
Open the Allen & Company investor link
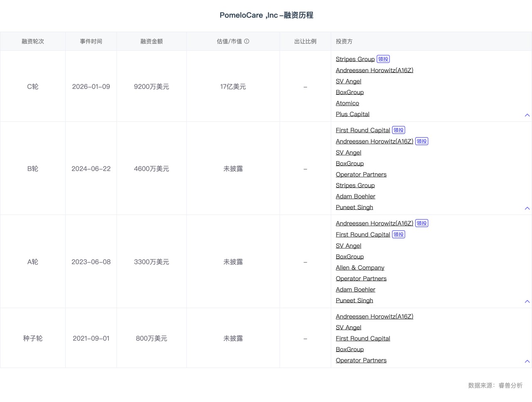(x=360, y=267)
